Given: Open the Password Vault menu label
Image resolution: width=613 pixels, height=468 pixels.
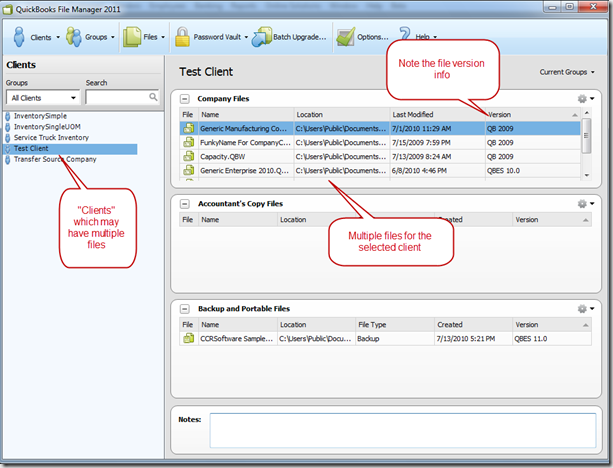Looking at the screenshot, I should [x=217, y=37].
